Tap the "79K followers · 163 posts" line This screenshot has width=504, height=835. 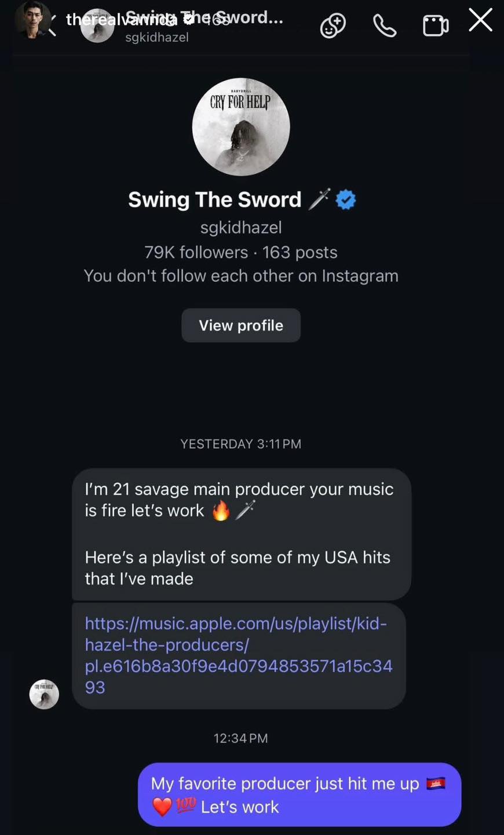tap(241, 252)
